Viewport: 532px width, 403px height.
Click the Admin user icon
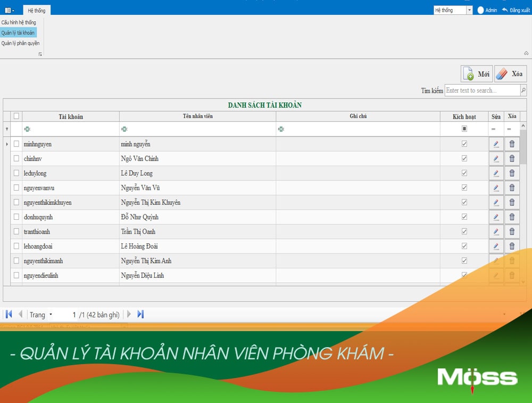tap(480, 10)
